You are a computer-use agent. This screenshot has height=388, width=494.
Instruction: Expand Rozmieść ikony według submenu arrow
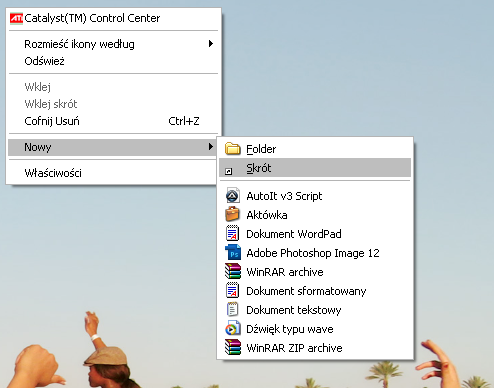211,44
